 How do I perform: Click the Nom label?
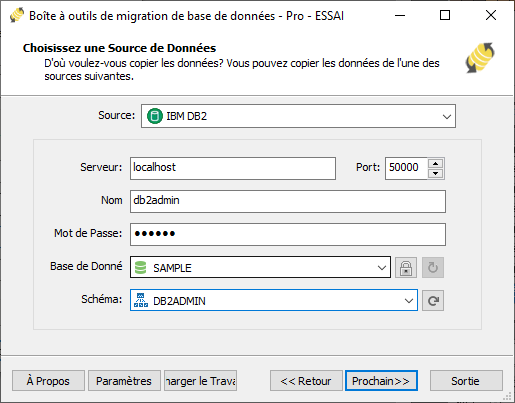tap(112, 200)
